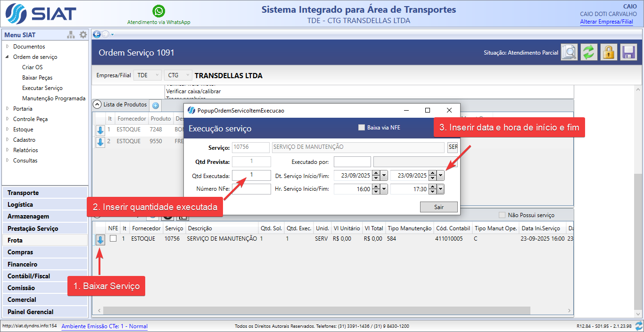The width and height of the screenshot is (644, 332).
Task: Click blue down-arrow on service row 10756
Action: 100,240
